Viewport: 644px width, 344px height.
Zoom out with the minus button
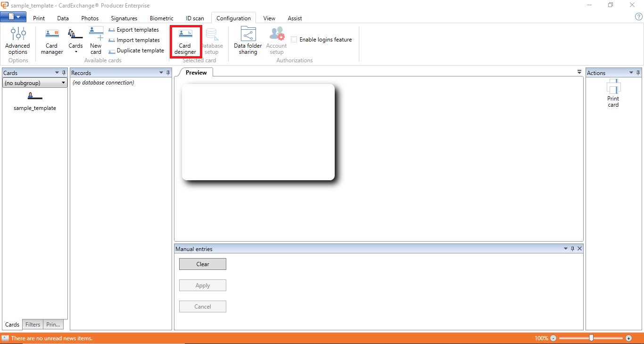[553, 338]
